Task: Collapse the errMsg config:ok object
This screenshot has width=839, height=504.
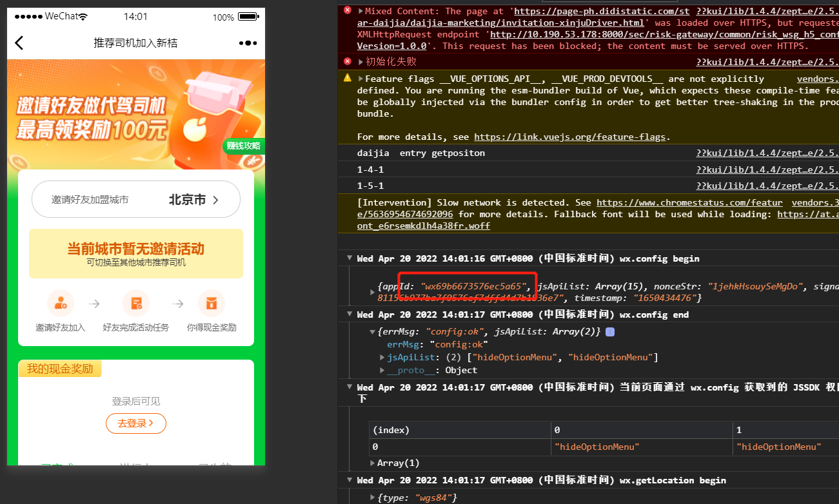Action: (373, 332)
